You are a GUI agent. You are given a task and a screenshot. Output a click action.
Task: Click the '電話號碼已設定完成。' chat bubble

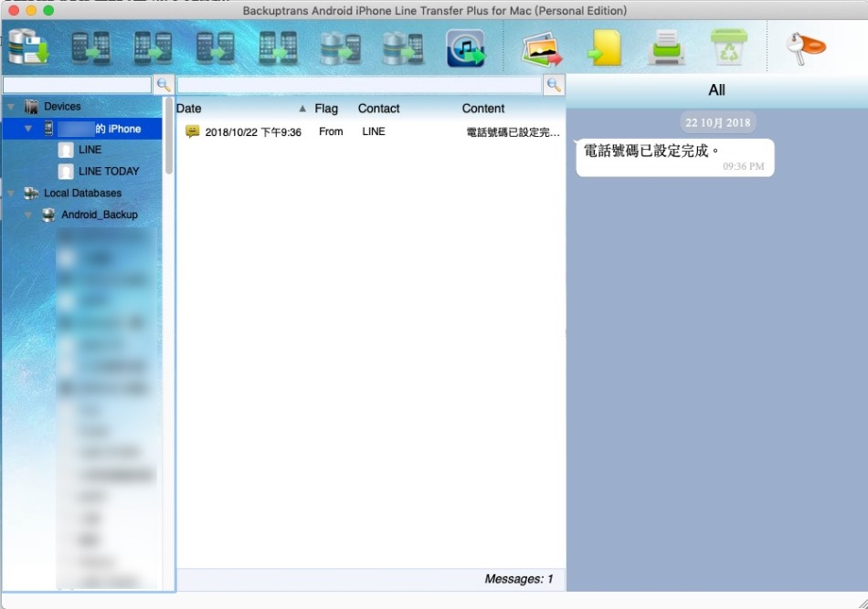click(x=675, y=158)
